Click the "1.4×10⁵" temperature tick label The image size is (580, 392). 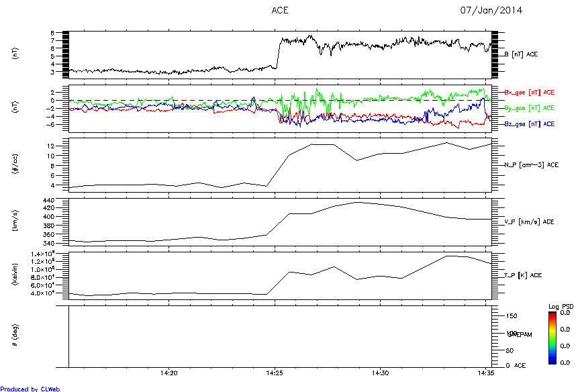tap(43, 254)
